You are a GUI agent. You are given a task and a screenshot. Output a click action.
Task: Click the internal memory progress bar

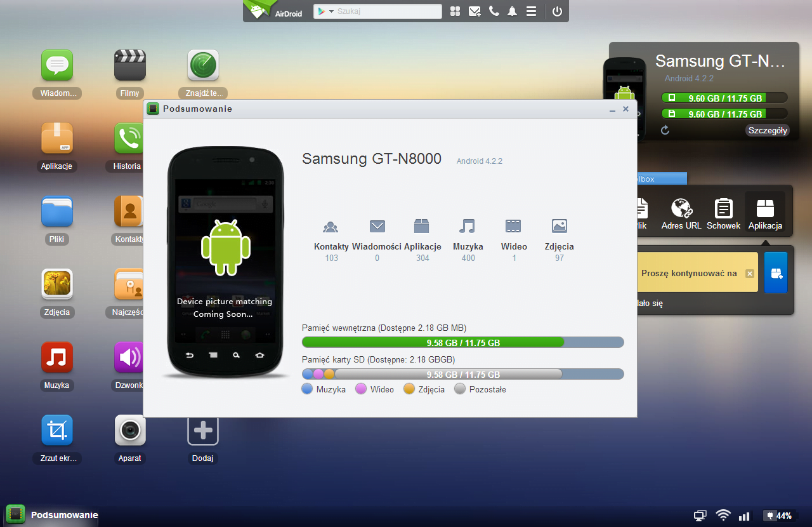pos(463,342)
